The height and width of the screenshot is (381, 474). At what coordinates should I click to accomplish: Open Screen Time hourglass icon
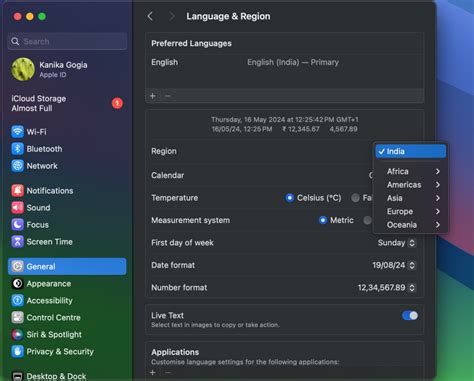click(x=17, y=242)
